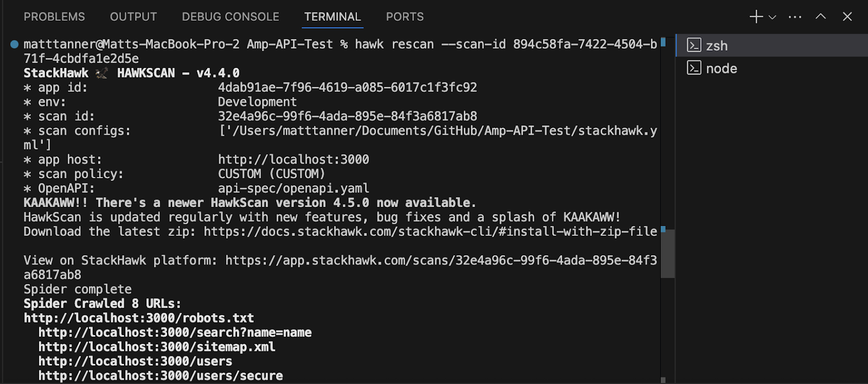Expand the launch profile dropdown chevron
Screen dimensions: 868x384
click(773, 17)
